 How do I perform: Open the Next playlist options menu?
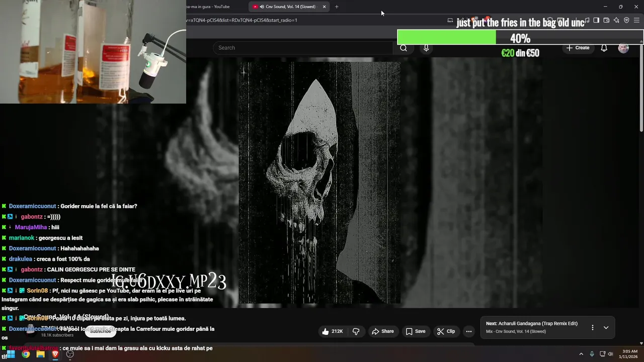click(592, 327)
